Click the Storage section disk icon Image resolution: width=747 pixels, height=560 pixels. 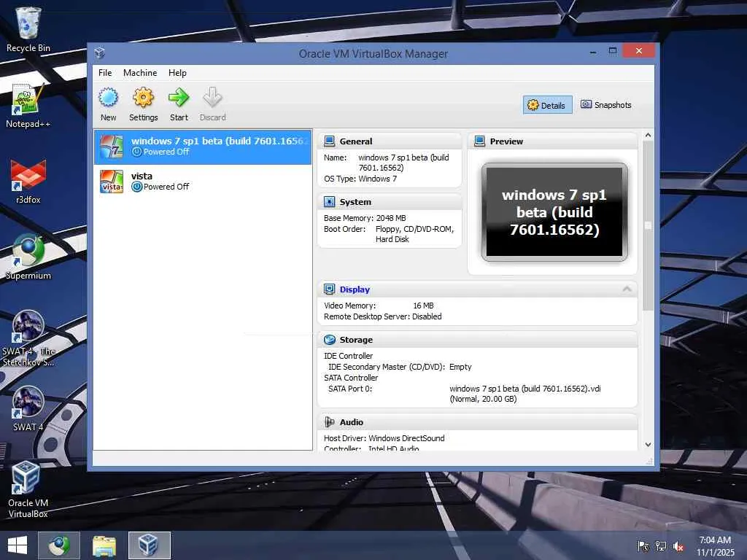(329, 340)
